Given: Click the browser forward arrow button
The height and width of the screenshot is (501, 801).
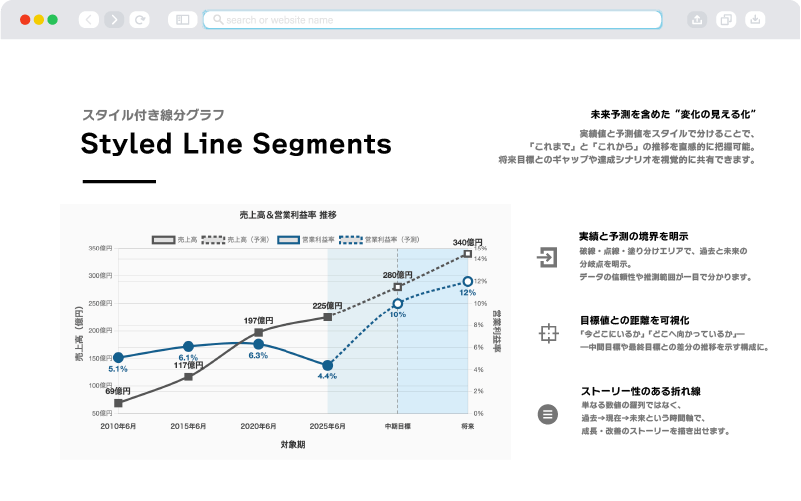Looking at the screenshot, I should [x=114, y=19].
